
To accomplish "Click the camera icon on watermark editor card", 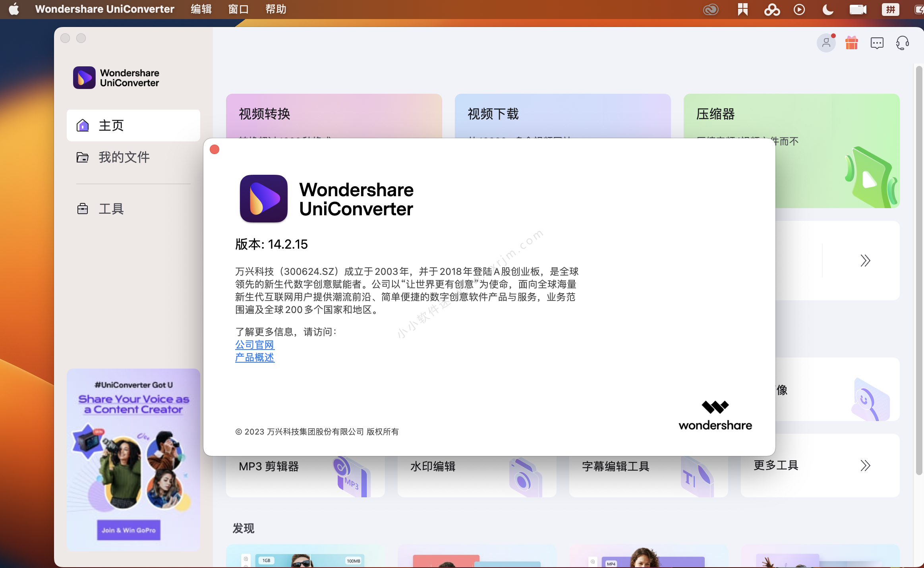I will [x=525, y=477].
